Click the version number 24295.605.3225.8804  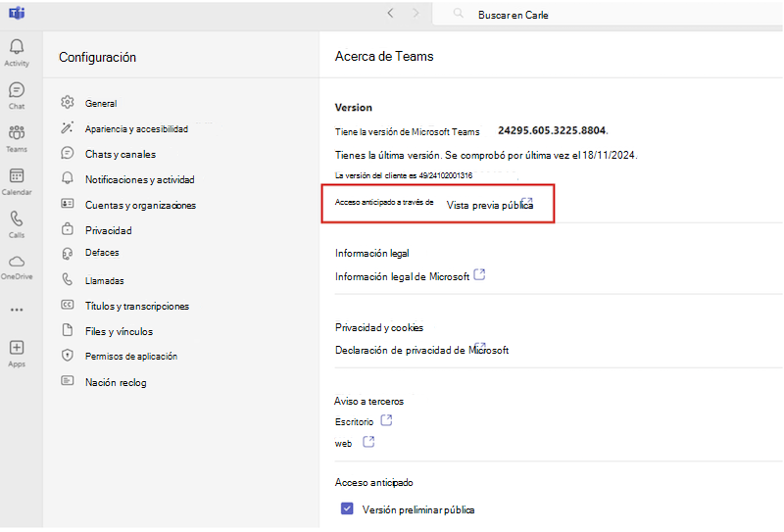pyautogui.click(x=553, y=130)
